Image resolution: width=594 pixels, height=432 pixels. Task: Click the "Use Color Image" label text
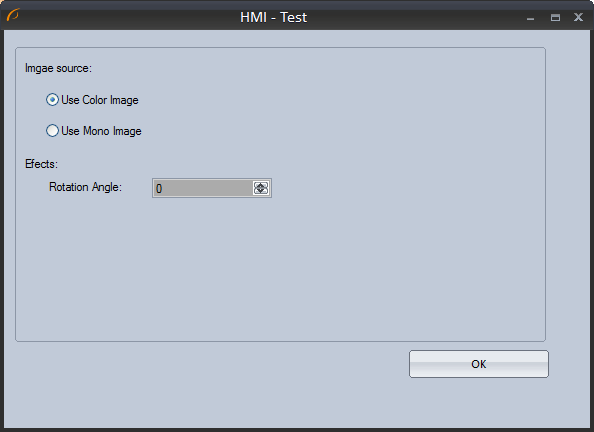(x=100, y=100)
